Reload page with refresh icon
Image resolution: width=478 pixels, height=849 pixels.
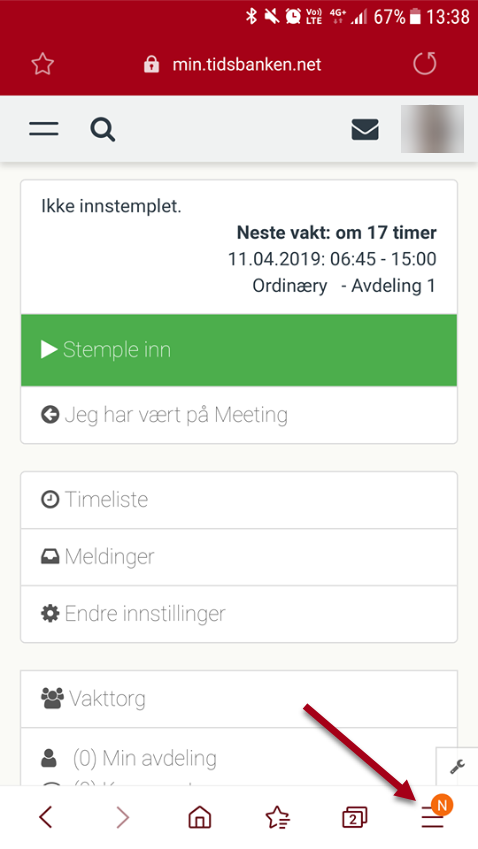(x=424, y=64)
